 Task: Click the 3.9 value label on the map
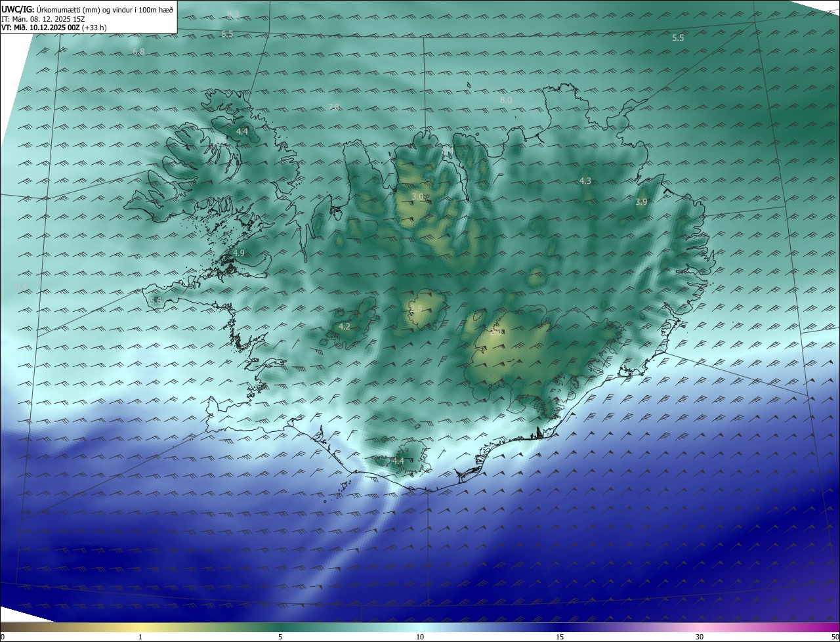coord(641,202)
